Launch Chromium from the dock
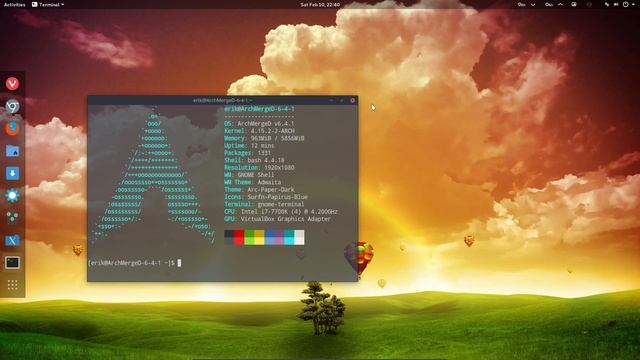Screen dimensions: 640x360 pos(12,107)
